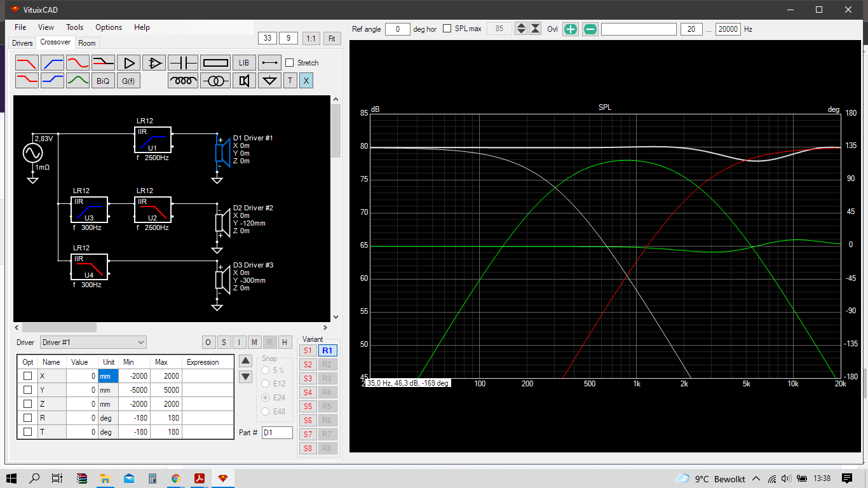Add the red S-curve all-pass filter block
The width and height of the screenshot is (868, 488).
pyautogui.click(x=78, y=62)
